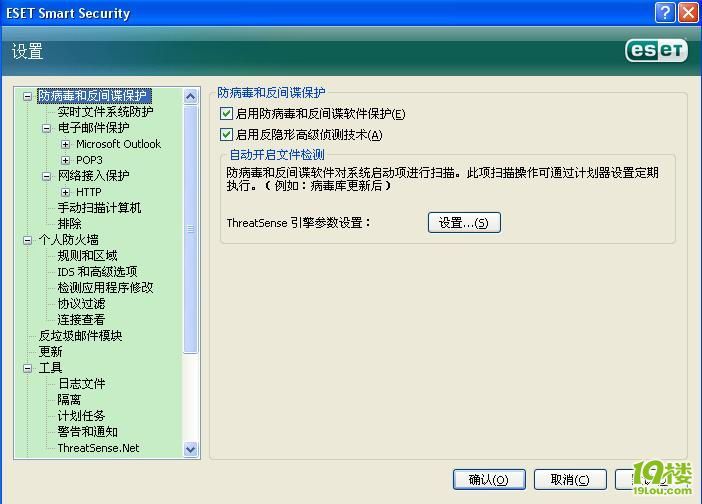Select 警告和通知 tree item
Image resolution: width=702 pixels, height=504 pixels.
click(87, 431)
